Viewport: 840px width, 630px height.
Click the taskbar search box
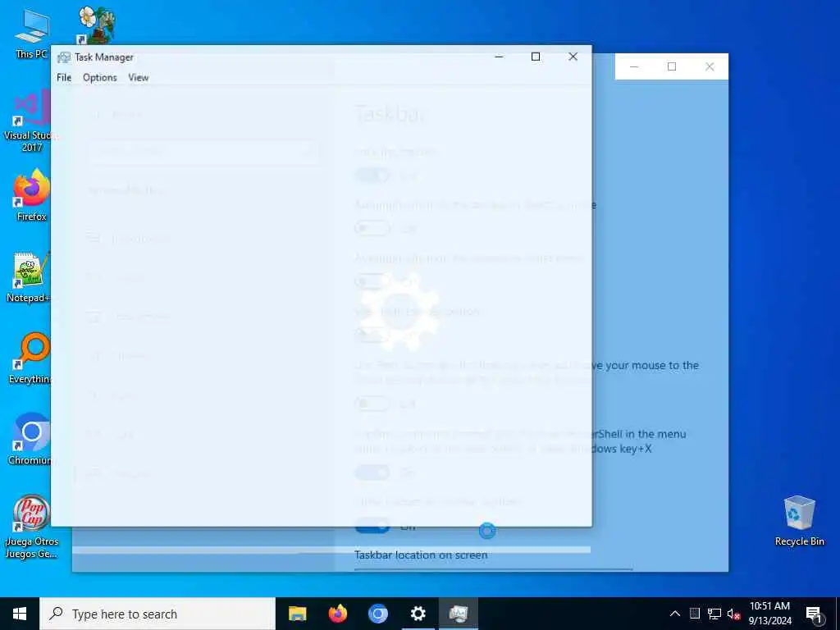click(x=157, y=614)
